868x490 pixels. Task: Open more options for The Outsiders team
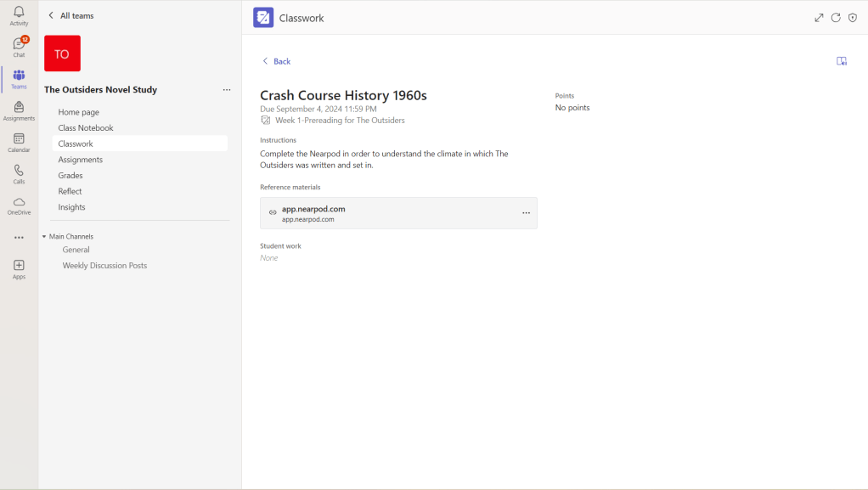(227, 90)
